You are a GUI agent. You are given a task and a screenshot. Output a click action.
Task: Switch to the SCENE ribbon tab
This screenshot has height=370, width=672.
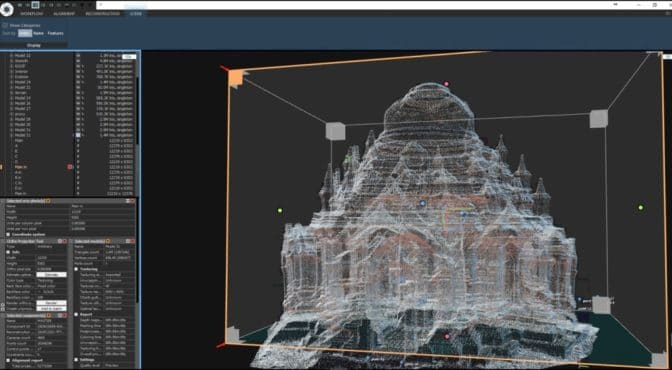click(136, 14)
